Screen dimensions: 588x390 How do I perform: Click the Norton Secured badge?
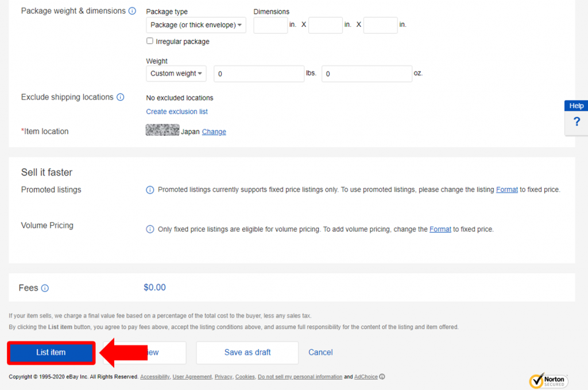(x=548, y=381)
